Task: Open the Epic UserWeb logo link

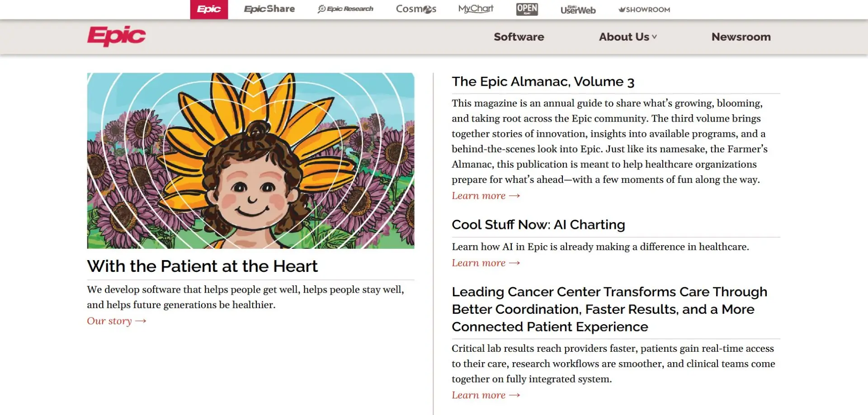Action: click(x=577, y=9)
